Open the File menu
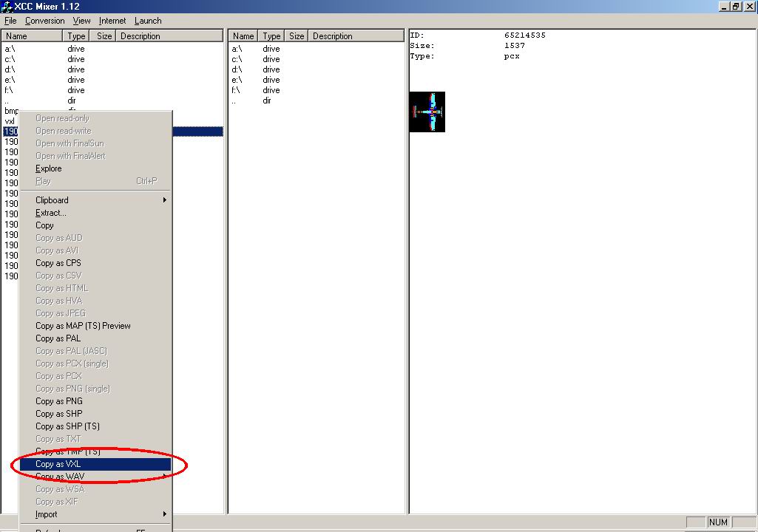This screenshot has height=532, width=758. (x=10, y=21)
